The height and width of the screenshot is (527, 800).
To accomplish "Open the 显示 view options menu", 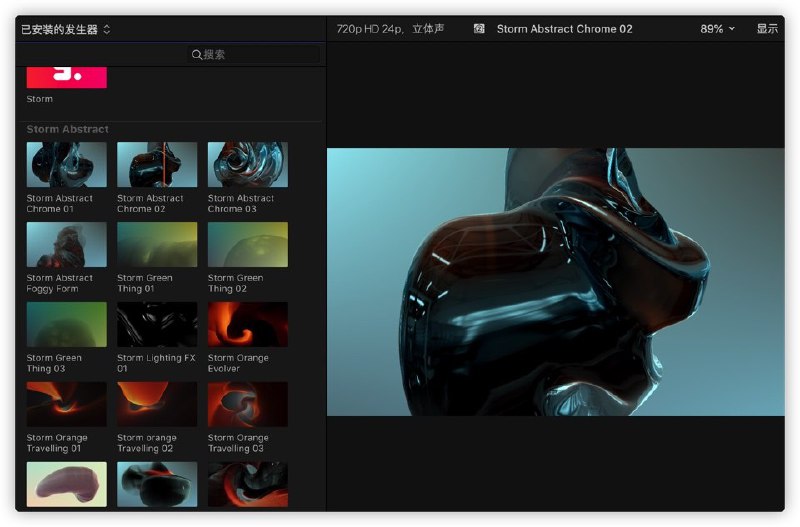I will click(x=766, y=29).
